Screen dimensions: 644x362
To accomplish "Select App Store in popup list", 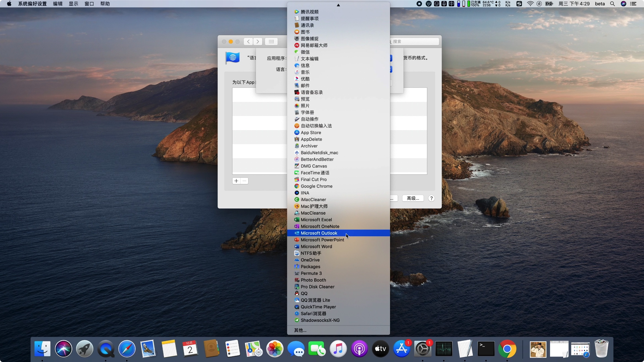I will [338, 133].
